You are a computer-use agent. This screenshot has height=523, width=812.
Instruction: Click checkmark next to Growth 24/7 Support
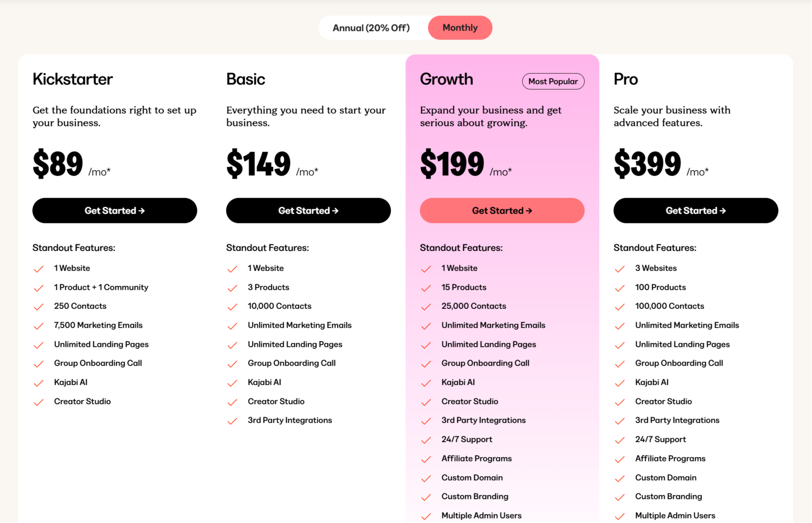(426, 440)
